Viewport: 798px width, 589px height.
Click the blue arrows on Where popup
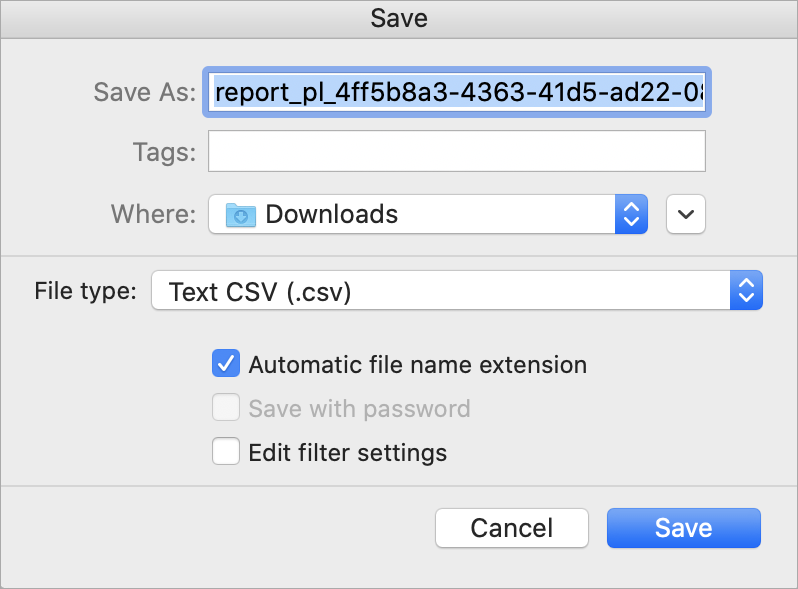pos(631,214)
